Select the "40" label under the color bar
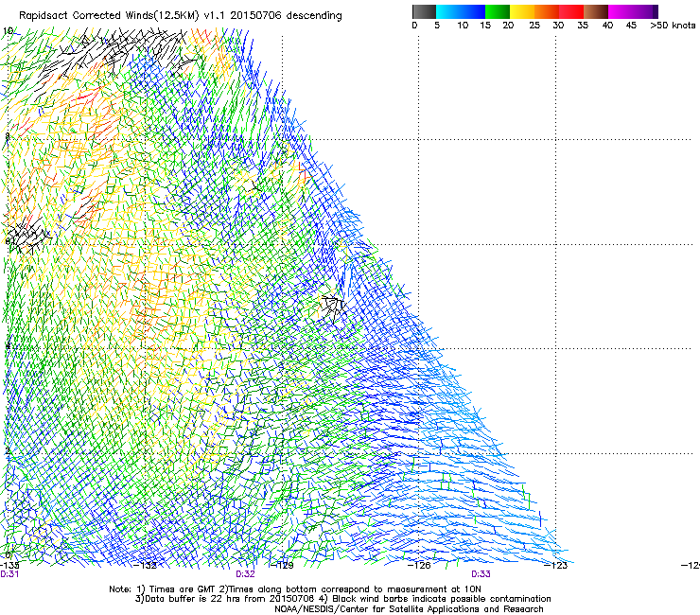 click(x=607, y=26)
